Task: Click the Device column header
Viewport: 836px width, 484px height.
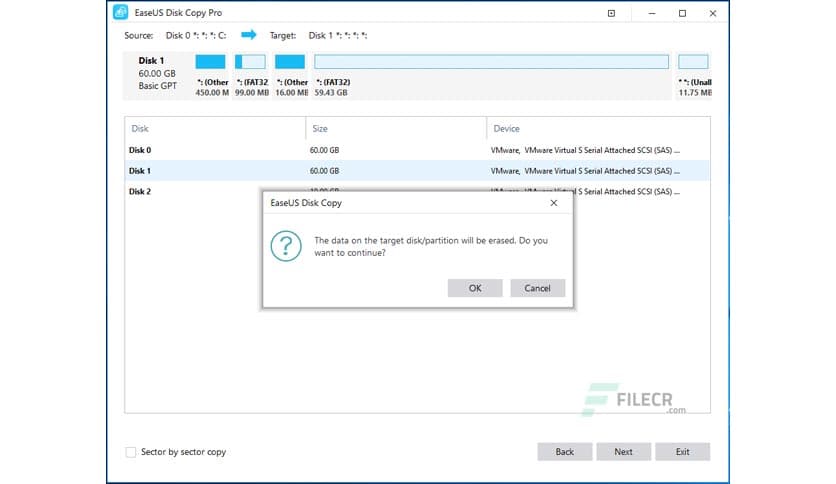Action: pyautogui.click(x=598, y=128)
